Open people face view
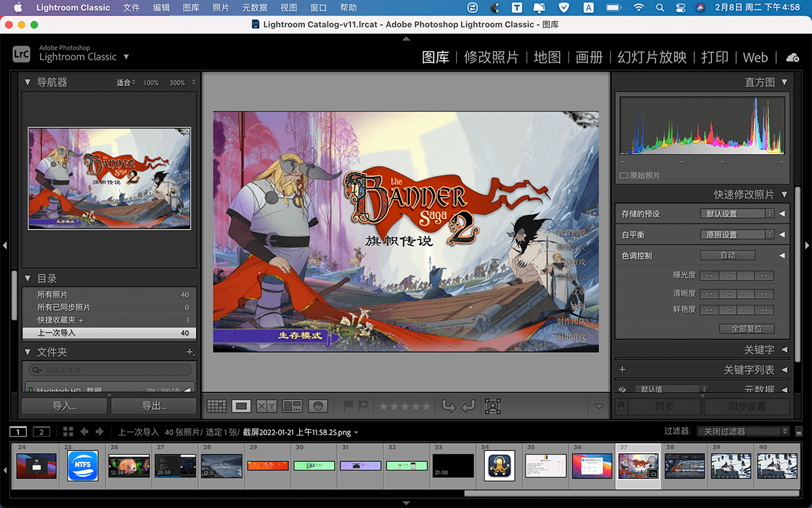This screenshot has height=508, width=812. [318, 406]
